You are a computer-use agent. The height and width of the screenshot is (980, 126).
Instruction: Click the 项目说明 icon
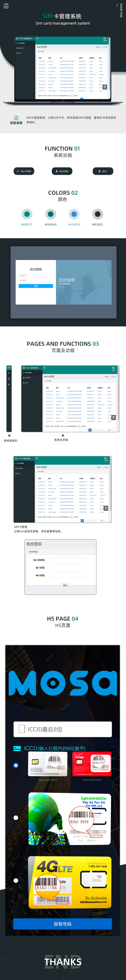16,118
